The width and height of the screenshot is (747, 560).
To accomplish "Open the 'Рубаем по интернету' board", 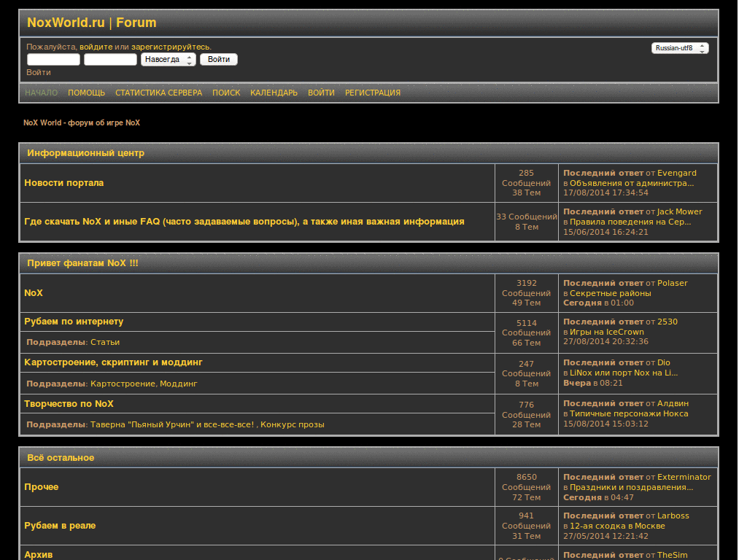I will tap(74, 322).
